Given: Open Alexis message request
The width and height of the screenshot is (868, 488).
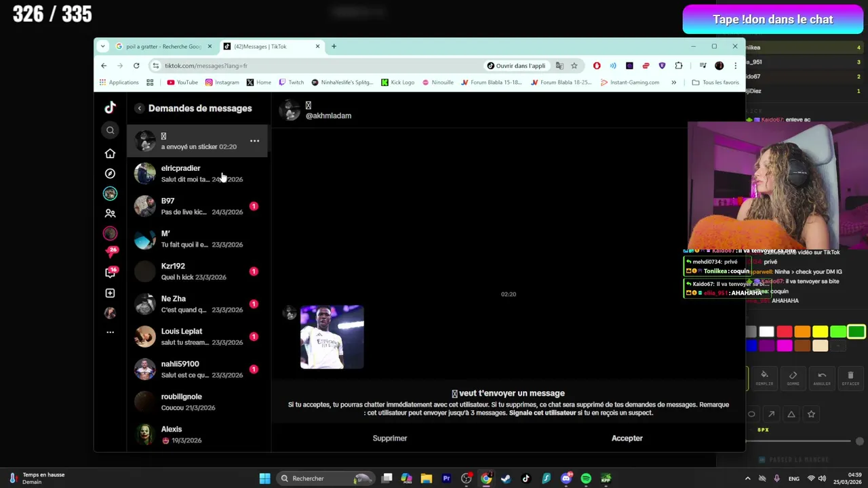Looking at the screenshot, I should pos(197,434).
